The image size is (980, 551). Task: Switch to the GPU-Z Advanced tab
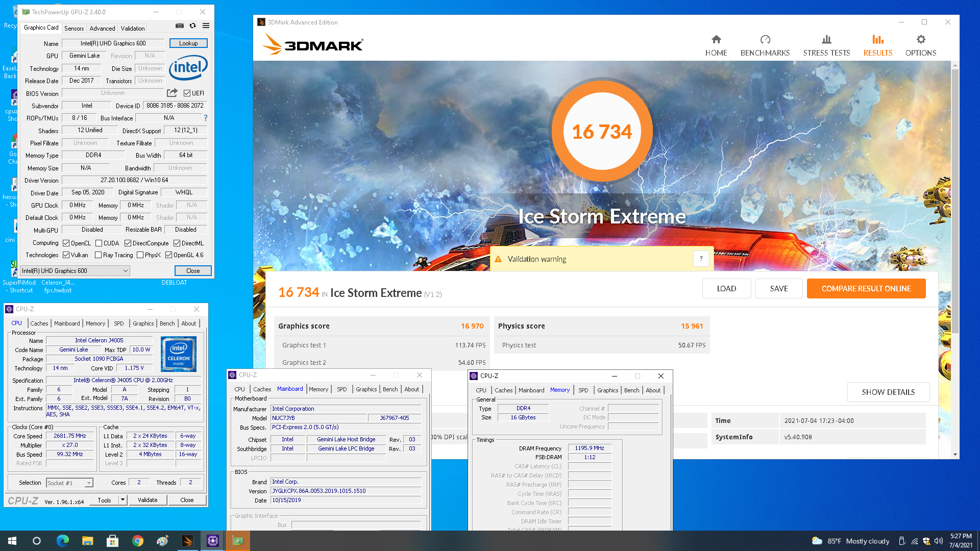pyautogui.click(x=102, y=29)
